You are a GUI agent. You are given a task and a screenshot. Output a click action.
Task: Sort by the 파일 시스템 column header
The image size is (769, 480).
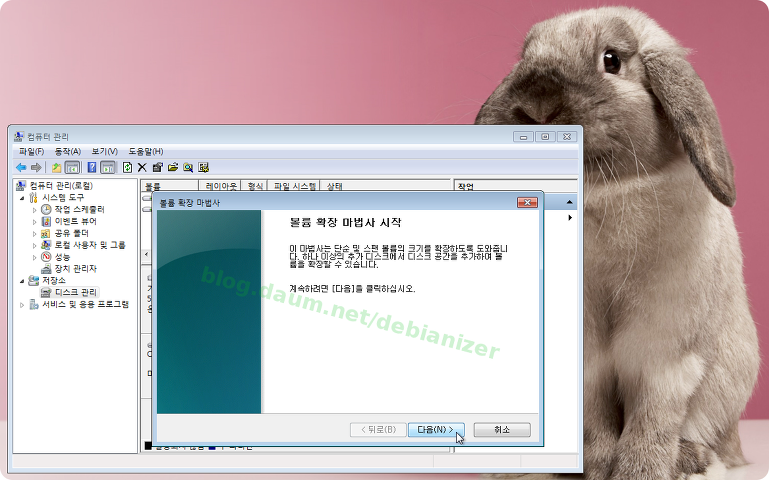[x=293, y=186]
